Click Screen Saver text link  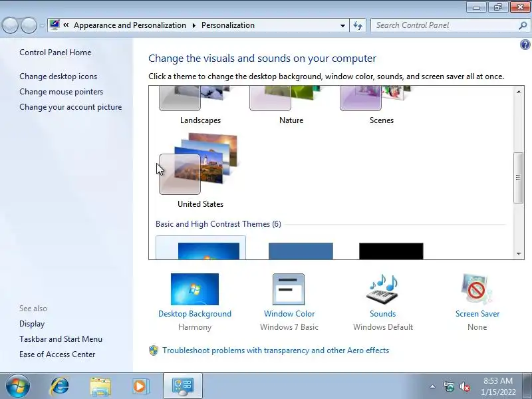(477, 314)
